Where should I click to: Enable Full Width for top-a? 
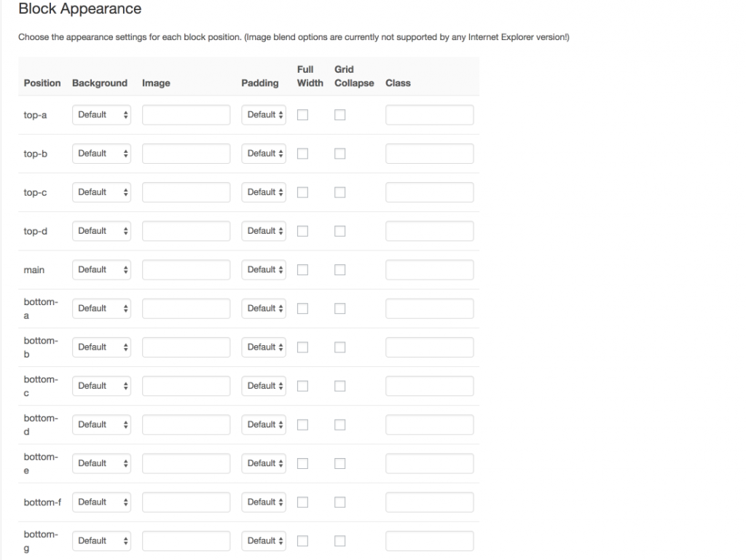[304, 114]
